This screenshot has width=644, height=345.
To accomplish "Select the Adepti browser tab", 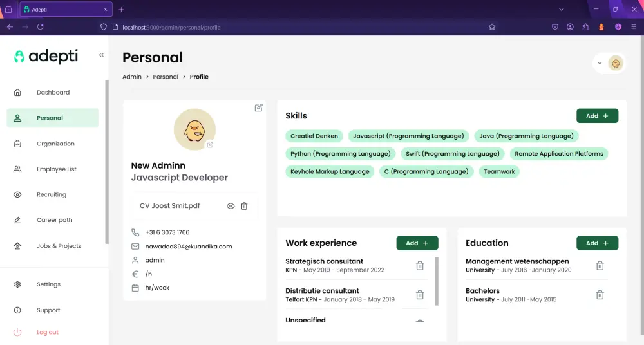I will 66,10.
